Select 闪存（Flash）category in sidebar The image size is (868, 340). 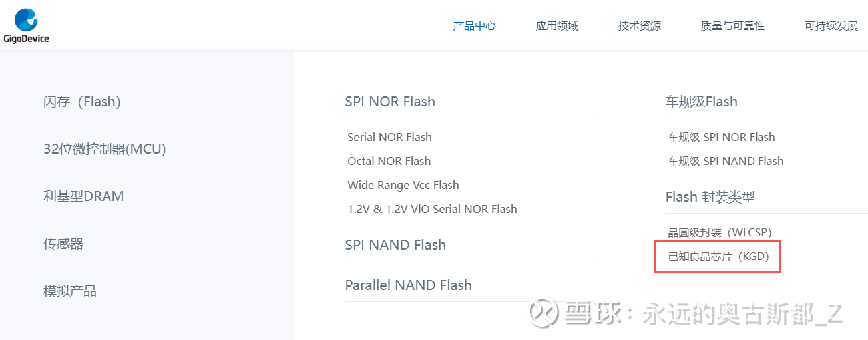[x=82, y=102]
